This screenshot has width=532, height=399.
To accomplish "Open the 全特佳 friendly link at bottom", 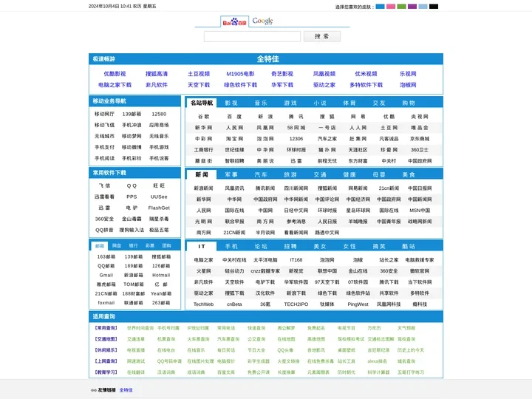I will point(126,390).
